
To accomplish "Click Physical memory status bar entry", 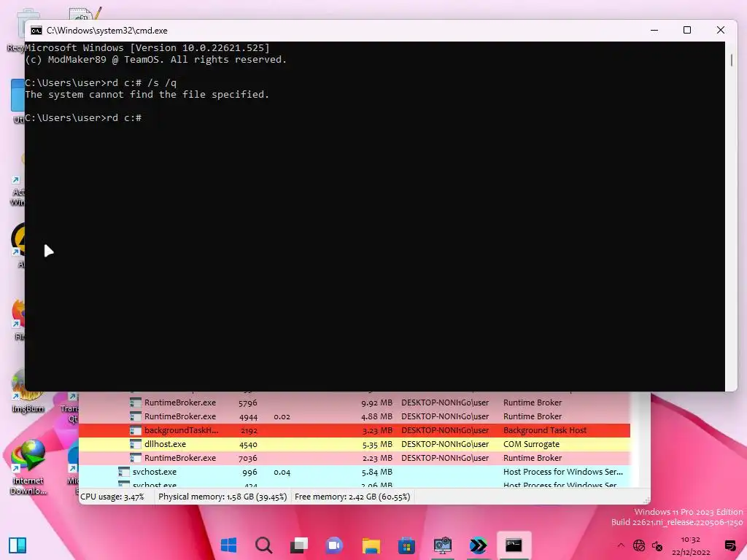I will (x=222, y=497).
